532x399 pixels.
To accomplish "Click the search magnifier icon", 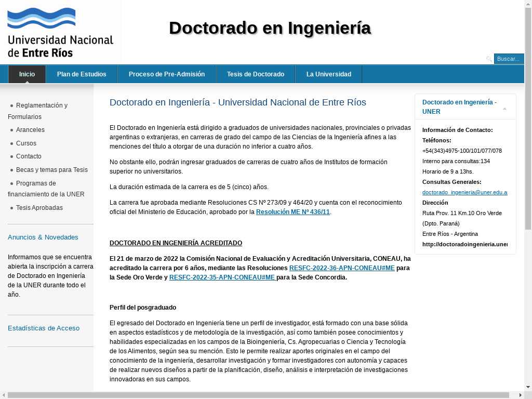I will point(489,59).
